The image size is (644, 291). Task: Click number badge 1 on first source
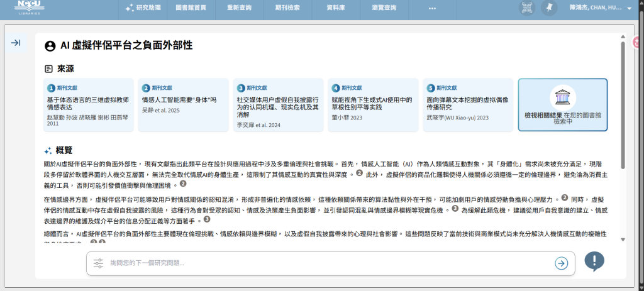51,88
